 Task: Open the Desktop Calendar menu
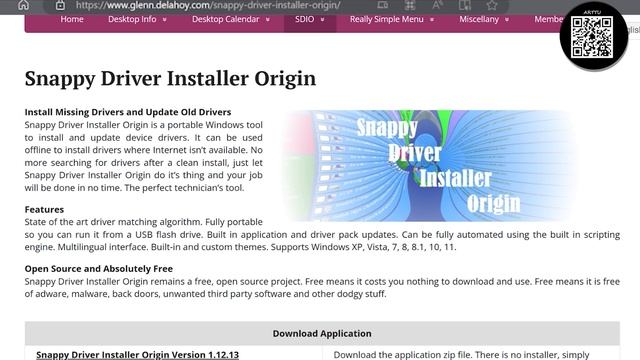[225, 19]
